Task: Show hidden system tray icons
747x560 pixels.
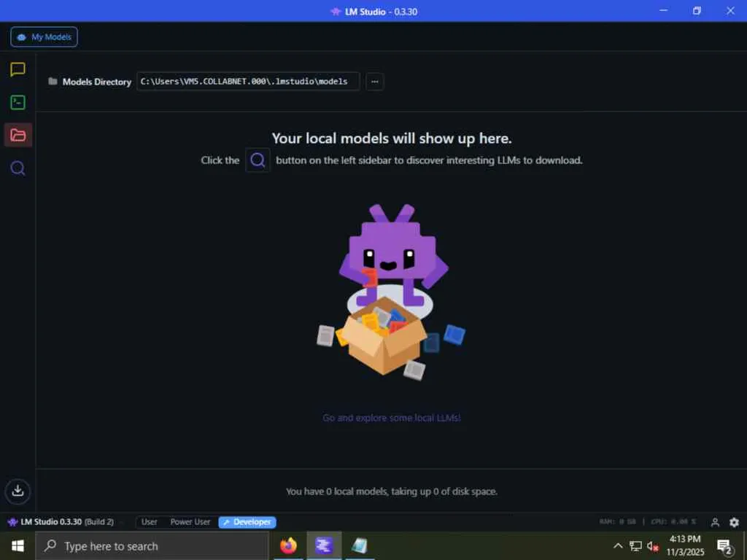Action: (618, 545)
